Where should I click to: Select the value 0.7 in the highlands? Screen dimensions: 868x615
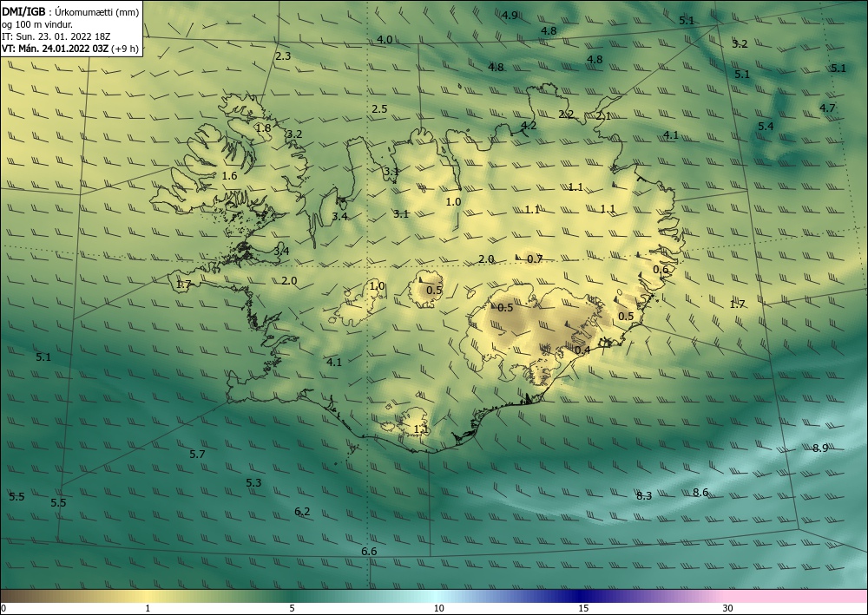click(x=535, y=258)
